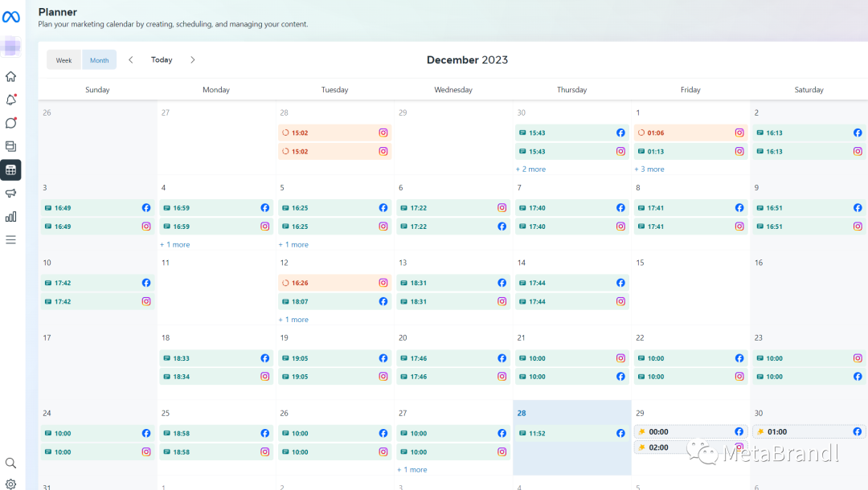Open 18:33 Facebook post on December 18
Screen dimensions: 868x490
point(216,358)
